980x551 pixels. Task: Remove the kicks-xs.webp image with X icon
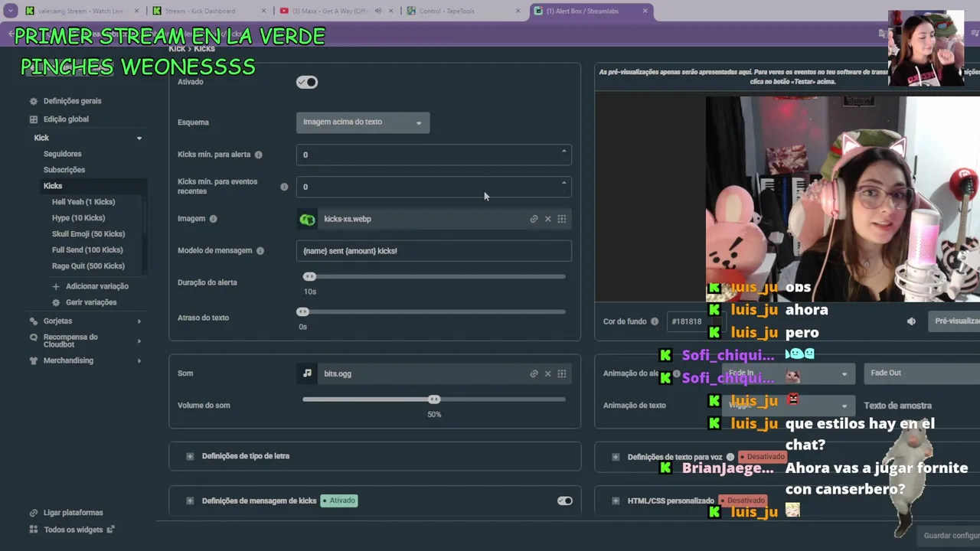(547, 219)
